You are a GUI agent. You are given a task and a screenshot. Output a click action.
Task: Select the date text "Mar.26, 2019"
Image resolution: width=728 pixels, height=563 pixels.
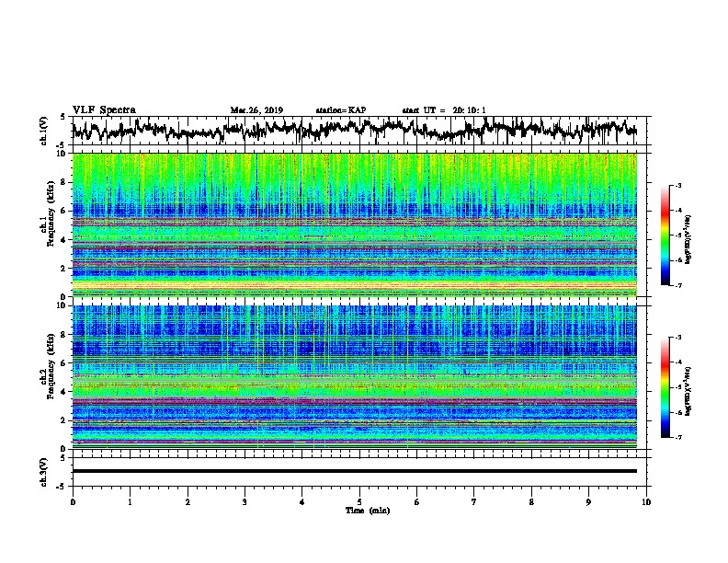click(x=256, y=110)
